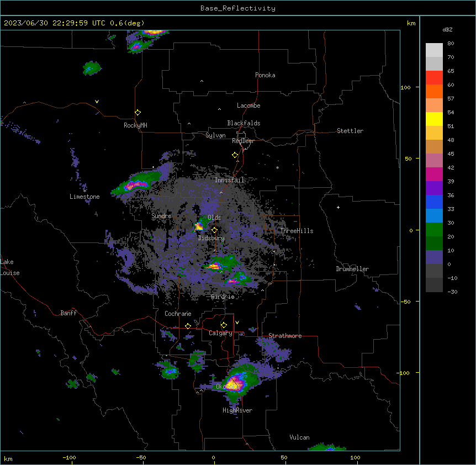Viewport: 476px width, 465px height.
Task: Select the Ponoka city label
Action: [265, 75]
